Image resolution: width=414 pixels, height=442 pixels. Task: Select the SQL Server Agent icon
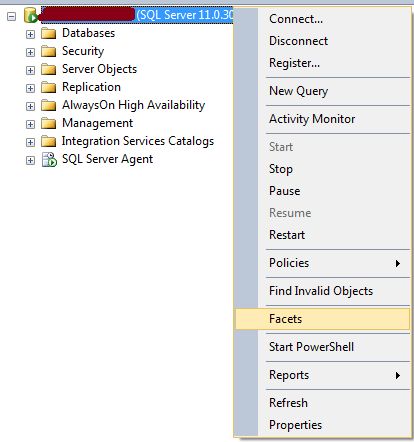point(49,159)
